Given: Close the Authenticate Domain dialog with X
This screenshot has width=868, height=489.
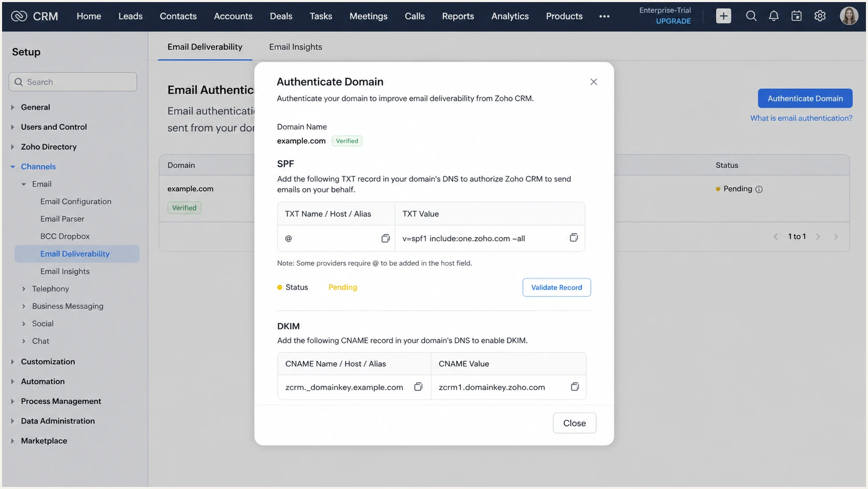Looking at the screenshot, I should [593, 82].
